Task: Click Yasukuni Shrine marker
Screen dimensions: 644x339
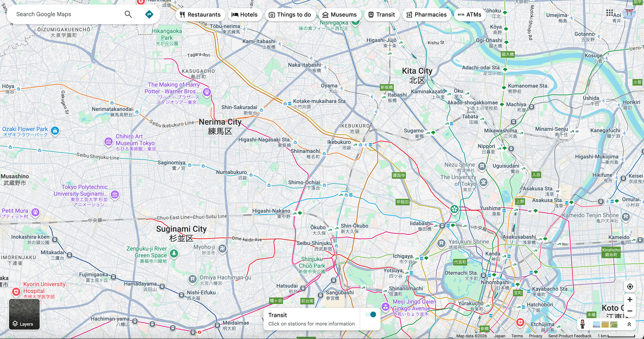Action: click(441, 243)
